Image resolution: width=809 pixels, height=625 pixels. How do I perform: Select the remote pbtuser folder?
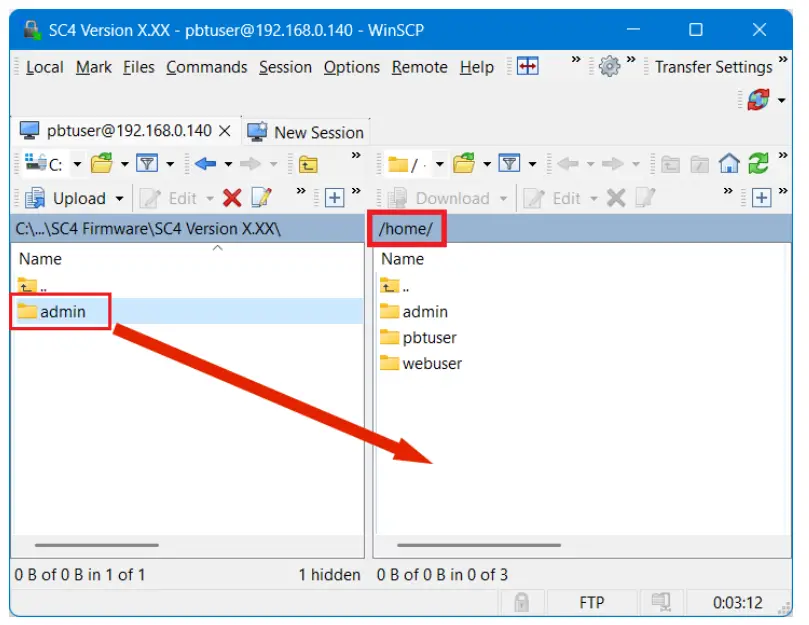418,337
